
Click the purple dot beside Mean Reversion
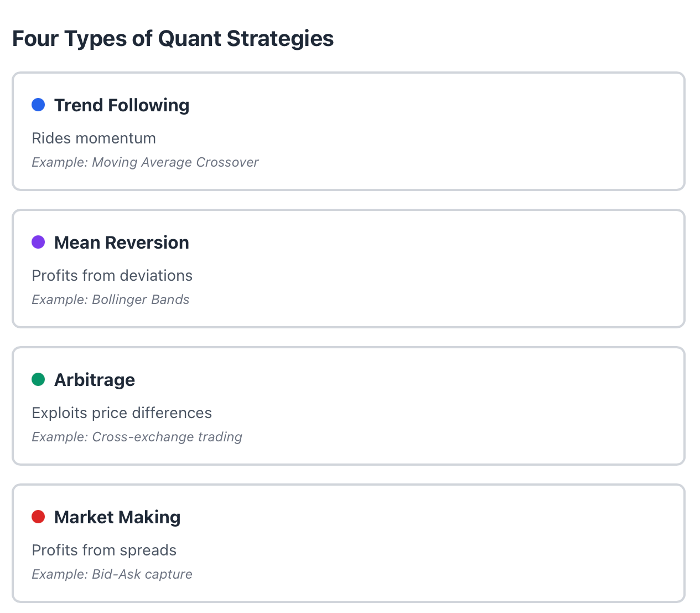pyautogui.click(x=38, y=242)
